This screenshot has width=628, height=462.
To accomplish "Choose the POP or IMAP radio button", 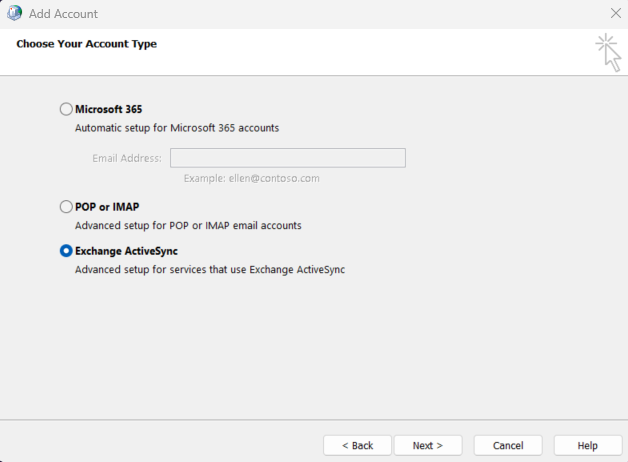I will point(67,207).
